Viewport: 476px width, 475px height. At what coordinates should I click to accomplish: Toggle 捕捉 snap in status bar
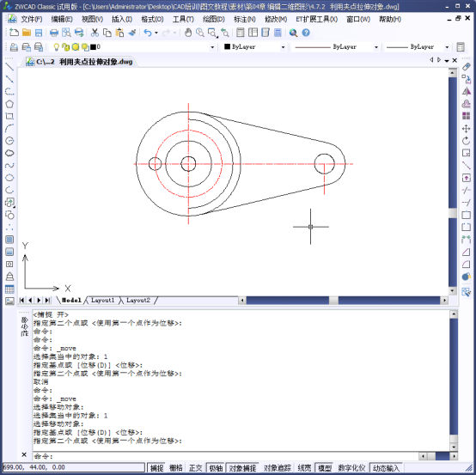(x=157, y=468)
